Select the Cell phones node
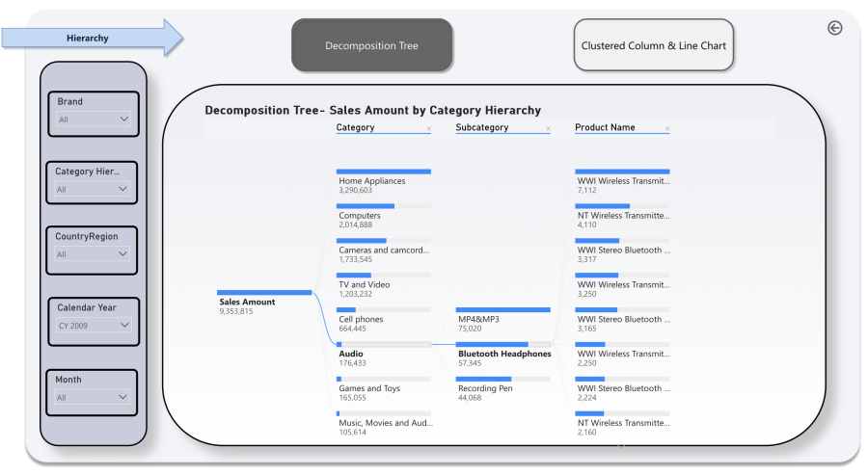The height and width of the screenshot is (475, 868). (383, 320)
